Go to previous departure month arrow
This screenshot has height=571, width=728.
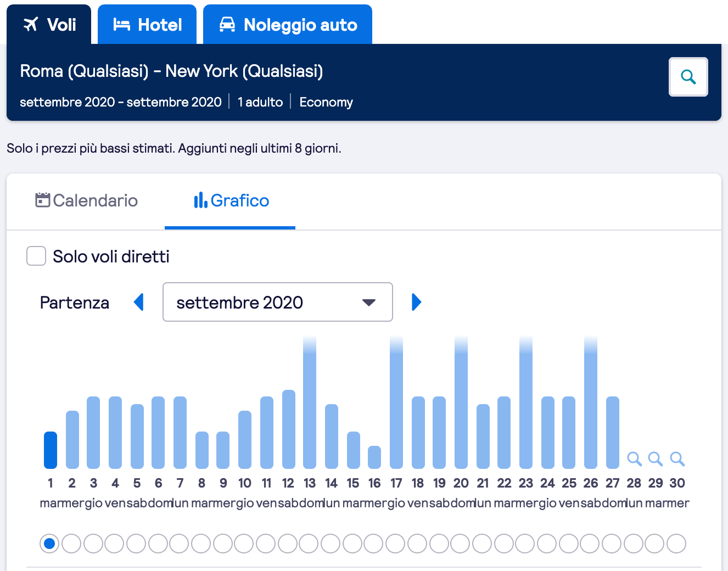139,302
